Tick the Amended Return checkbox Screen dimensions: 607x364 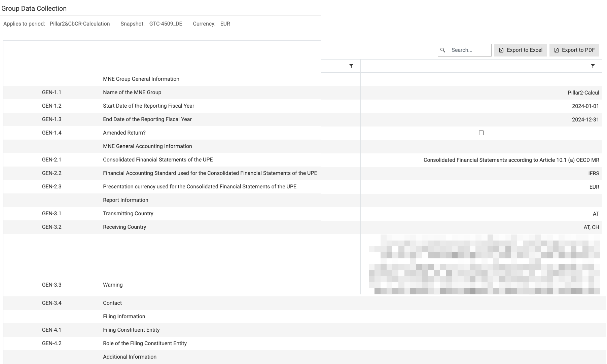481,133
